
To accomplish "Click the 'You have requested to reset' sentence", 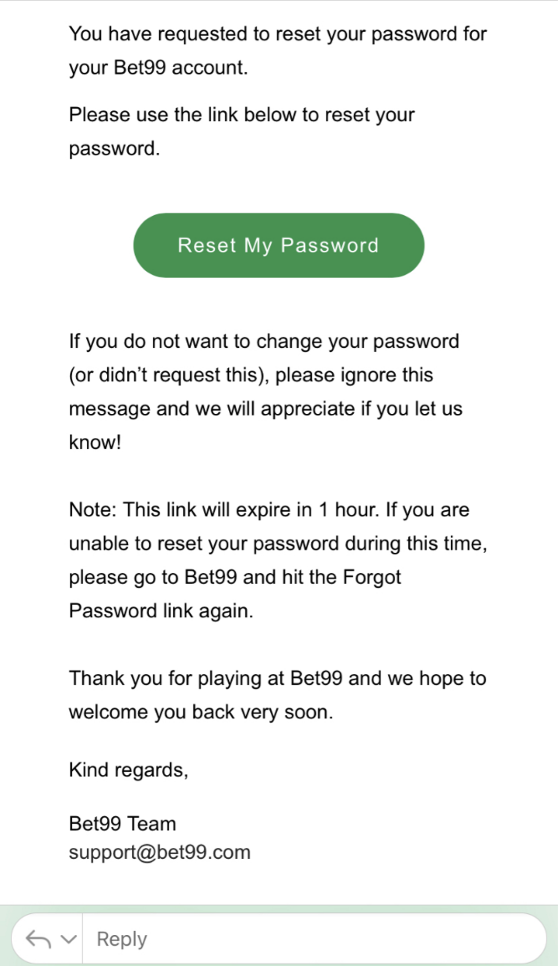I will tap(278, 51).
